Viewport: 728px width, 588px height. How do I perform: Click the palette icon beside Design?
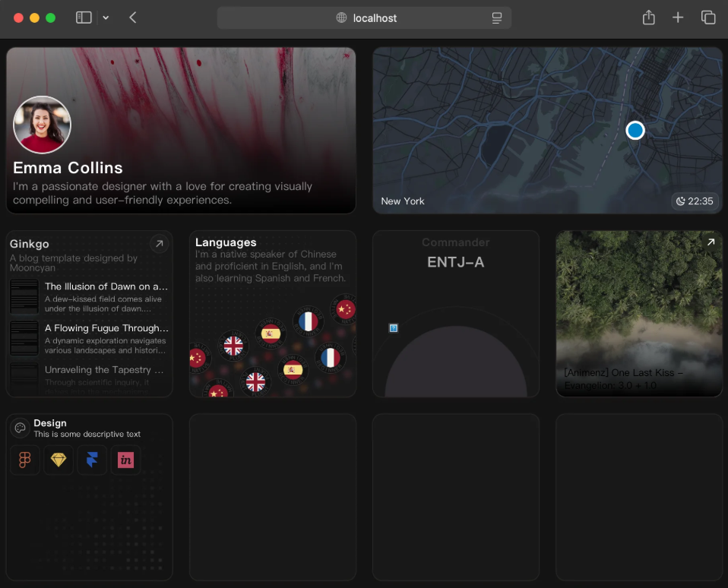click(21, 428)
